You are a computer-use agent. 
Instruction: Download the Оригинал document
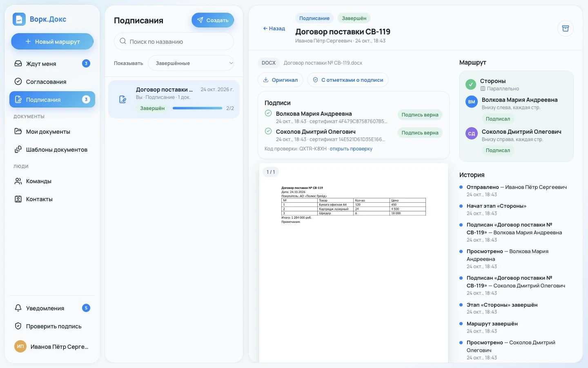pos(280,80)
